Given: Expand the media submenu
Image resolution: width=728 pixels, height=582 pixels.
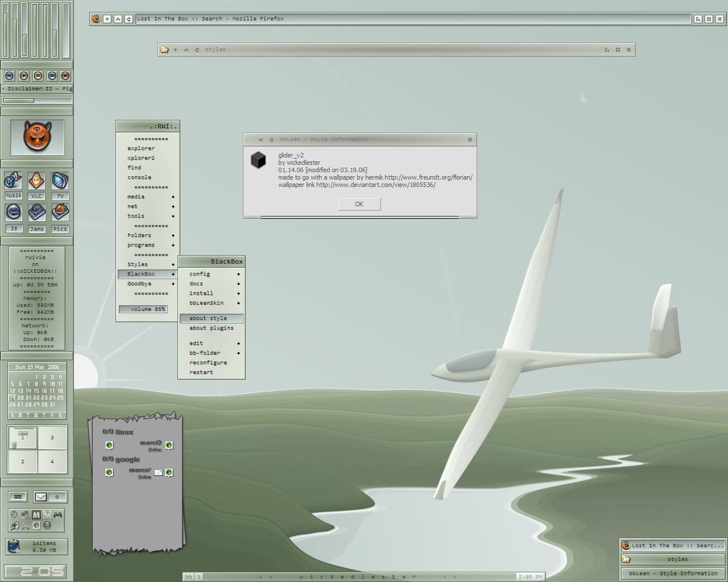Looking at the screenshot, I should (x=148, y=197).
